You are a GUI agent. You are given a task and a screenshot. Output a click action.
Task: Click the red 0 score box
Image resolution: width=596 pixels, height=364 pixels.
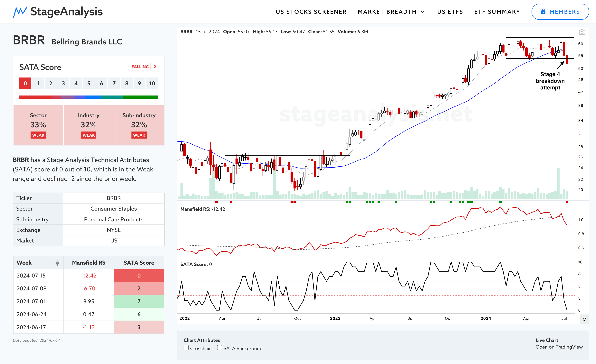pos(25,83)
